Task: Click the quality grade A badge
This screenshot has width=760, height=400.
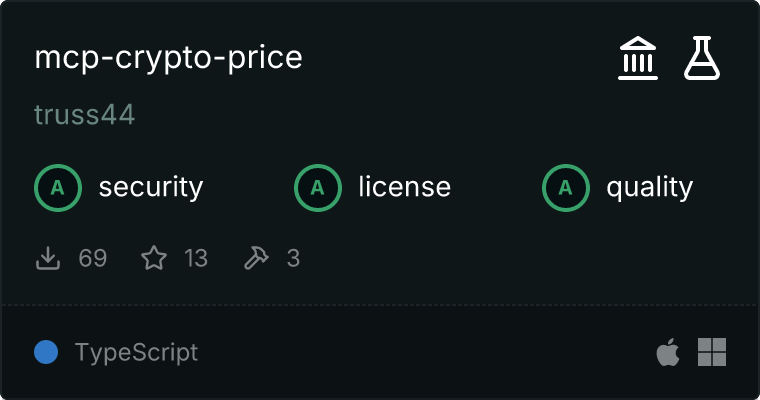Action: (x=566, y=187)
